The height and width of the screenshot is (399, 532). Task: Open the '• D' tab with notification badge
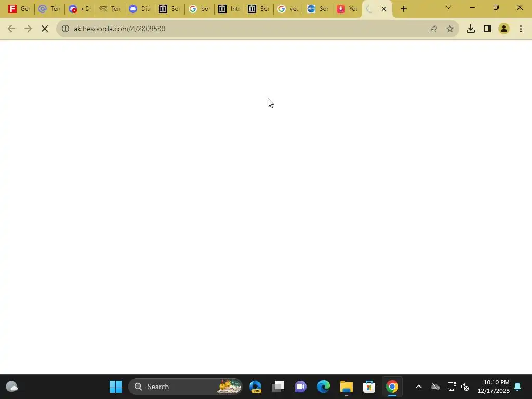coord(79,9)
